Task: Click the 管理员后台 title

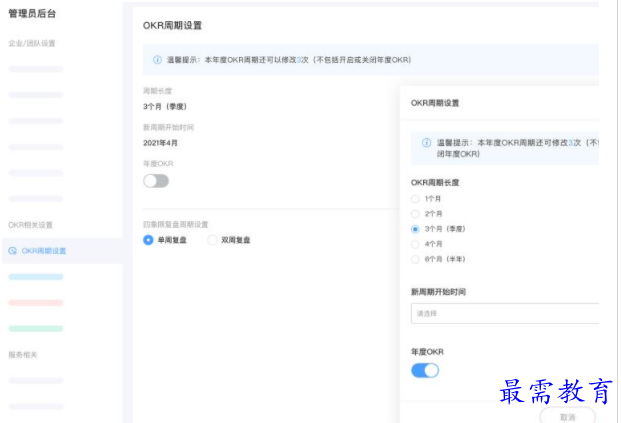Action: (x=32, y=13)
